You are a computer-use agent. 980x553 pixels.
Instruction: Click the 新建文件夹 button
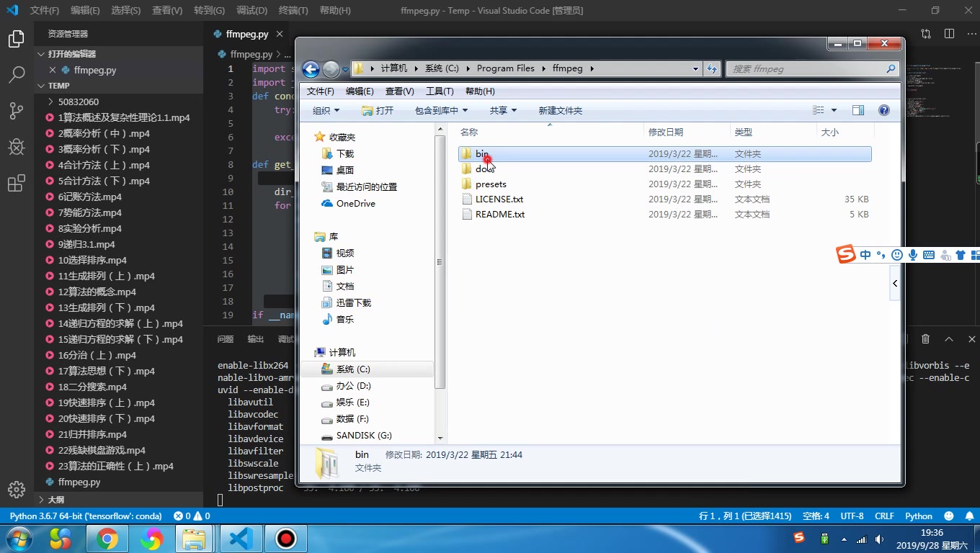tap(561, 110)
